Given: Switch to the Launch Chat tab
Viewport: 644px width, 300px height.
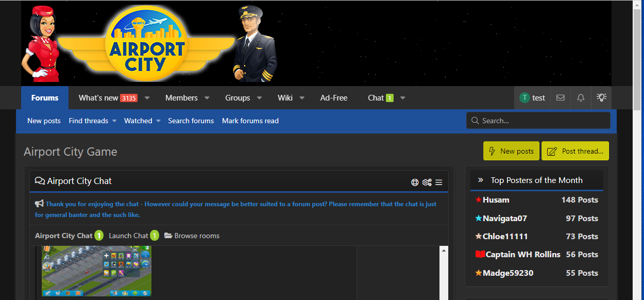Looking at the screenshot, I should coord(128,236).
